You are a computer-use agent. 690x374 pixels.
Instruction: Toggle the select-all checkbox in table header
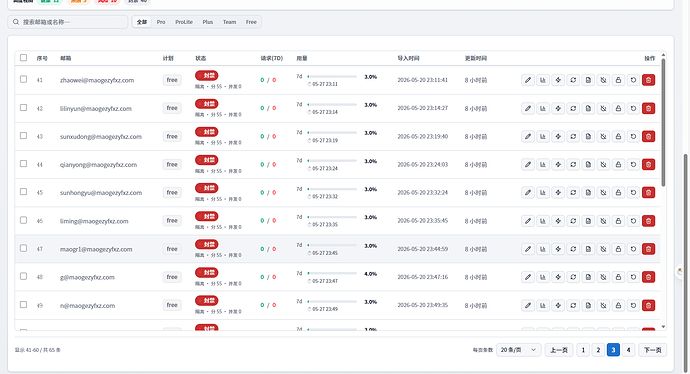(23, 58)
